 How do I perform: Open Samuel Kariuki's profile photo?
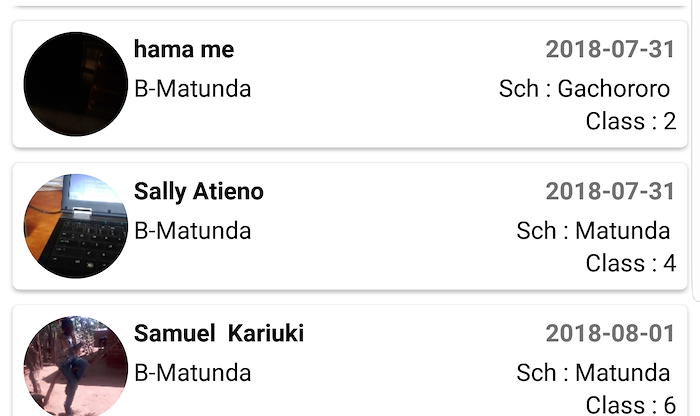75,366
